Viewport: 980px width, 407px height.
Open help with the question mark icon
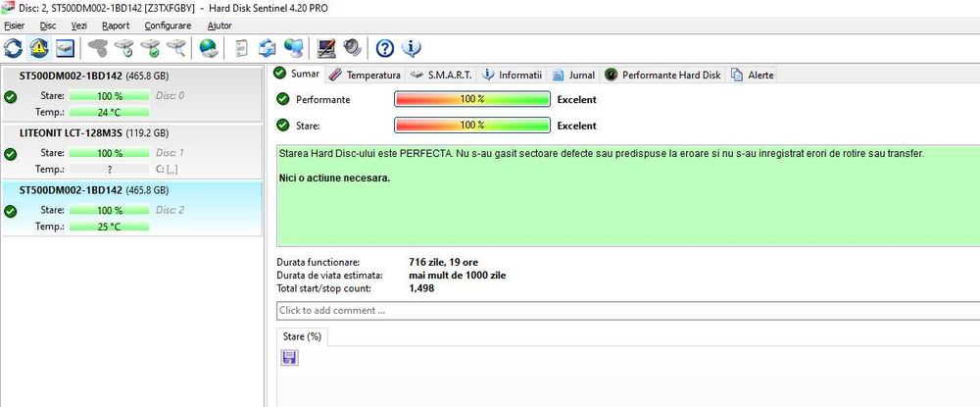[385, 47]
